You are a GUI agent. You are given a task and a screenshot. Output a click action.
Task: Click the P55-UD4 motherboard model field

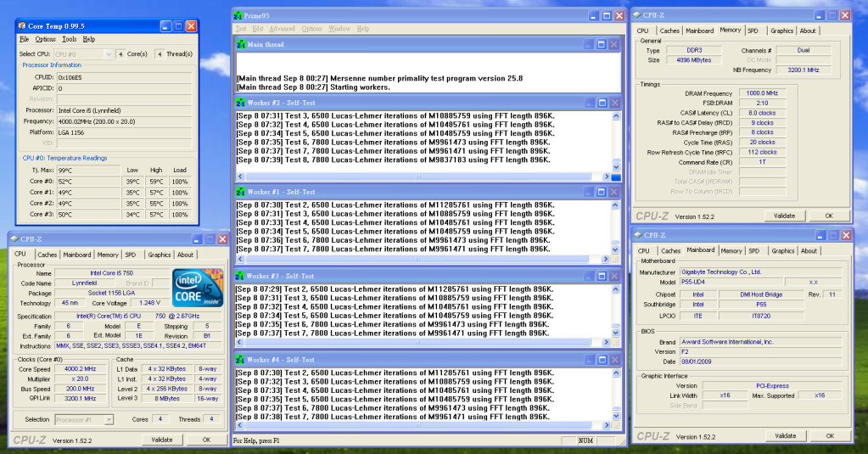[x=733, y=282]
